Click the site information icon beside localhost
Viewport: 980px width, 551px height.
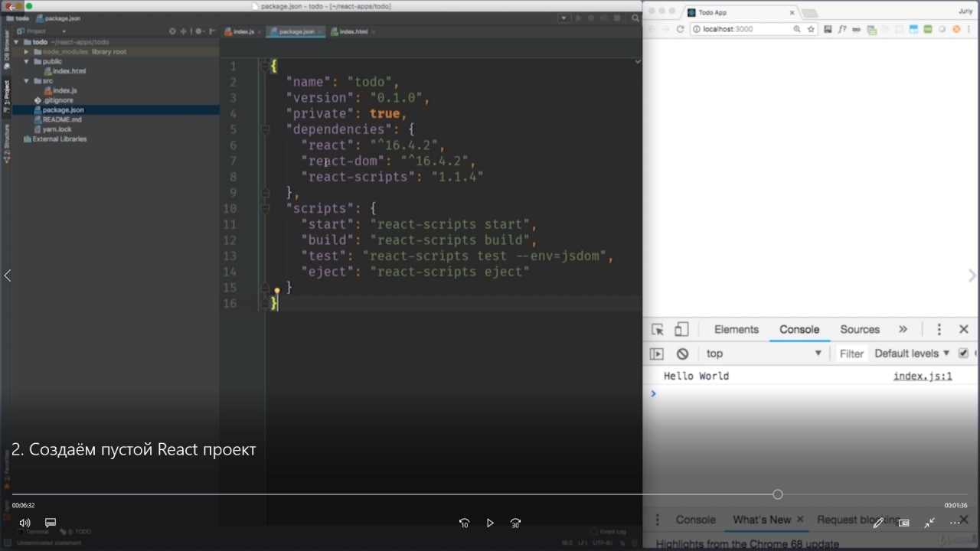697,29
